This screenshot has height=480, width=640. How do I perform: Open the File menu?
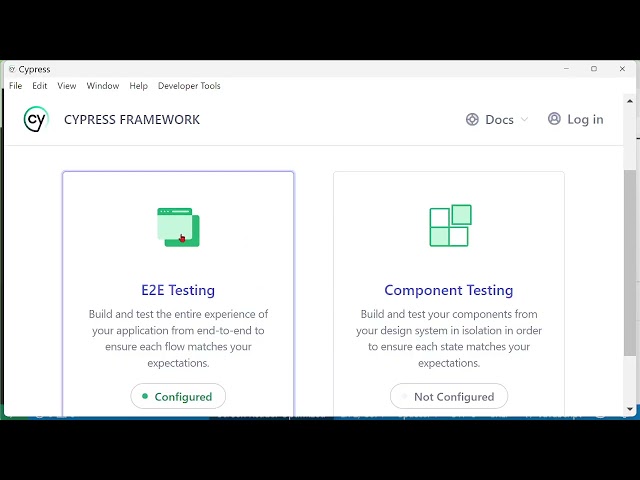tap(16, 86)
